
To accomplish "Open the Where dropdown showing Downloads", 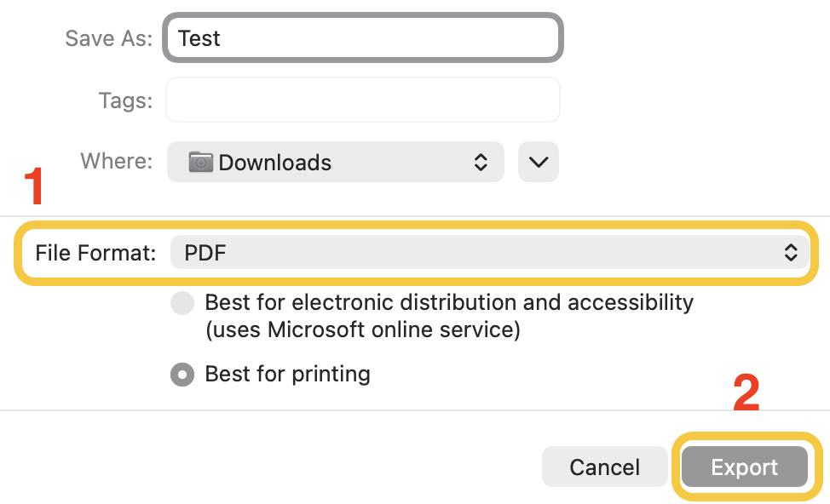I will 336,162.
